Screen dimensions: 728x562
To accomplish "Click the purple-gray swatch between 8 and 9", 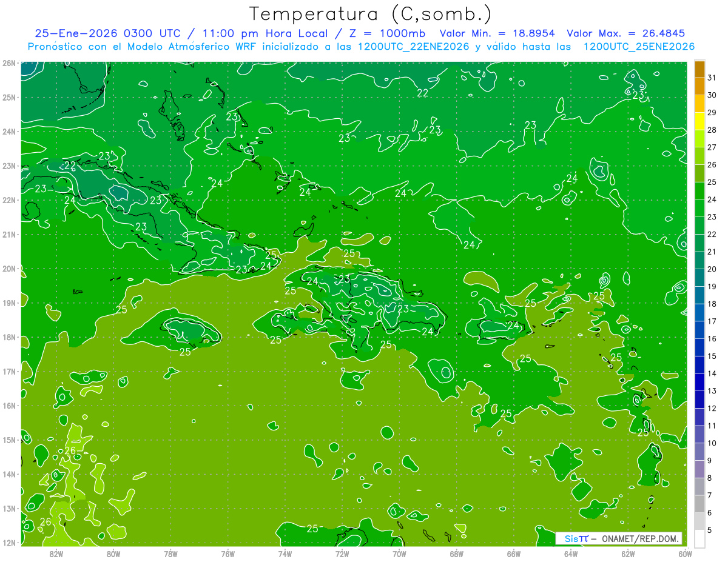I will (x=699, y=469).
